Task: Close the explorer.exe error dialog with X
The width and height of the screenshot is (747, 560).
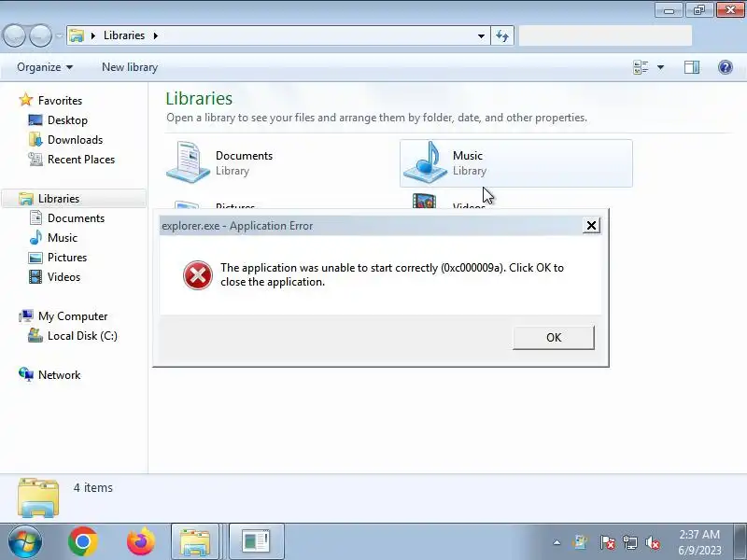Action: click(591, 226)
